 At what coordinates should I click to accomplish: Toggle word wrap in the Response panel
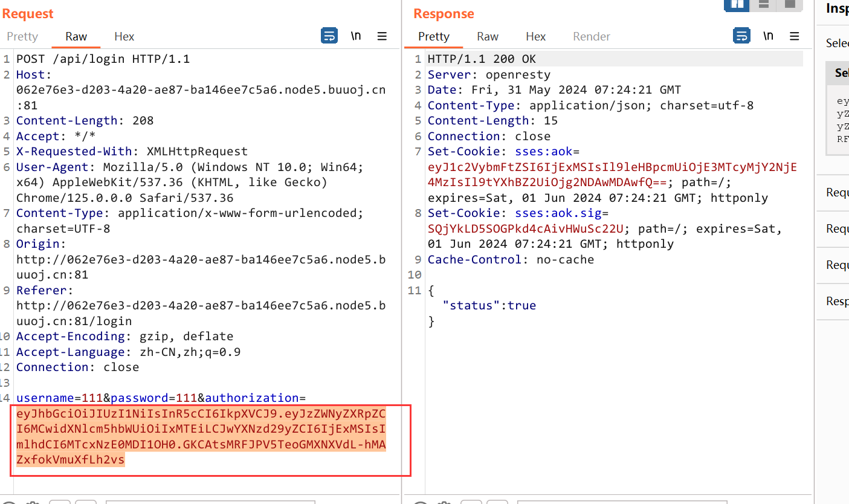click(x=741, y=36)
